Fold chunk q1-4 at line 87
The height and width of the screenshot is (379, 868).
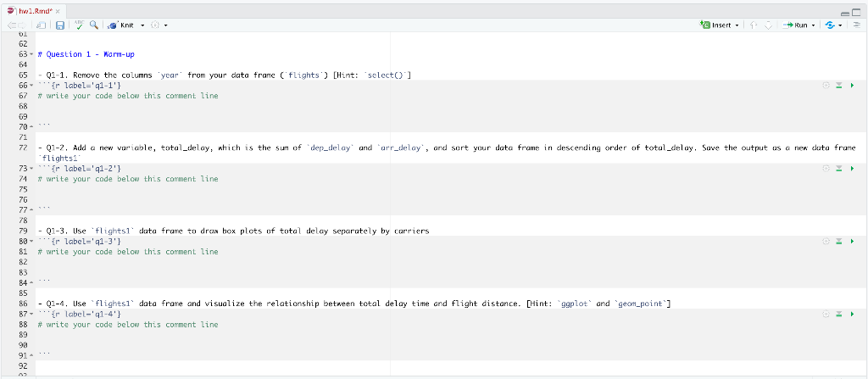click(30, 315)
